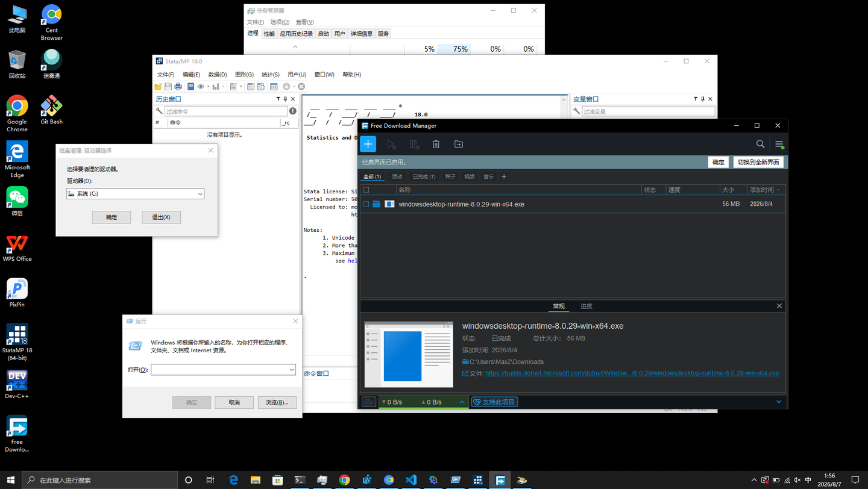The image size is (868, 489).
Task: Click the trash delete icon in FDM toolbar
Action: [436, 145]
